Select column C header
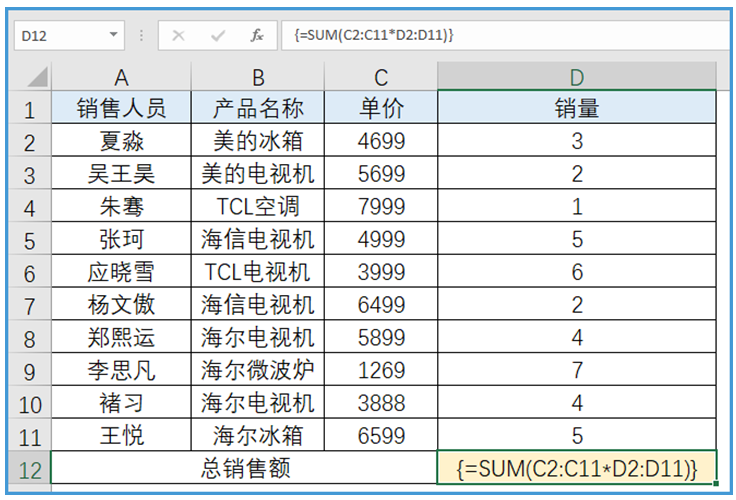 coord(381,77)
